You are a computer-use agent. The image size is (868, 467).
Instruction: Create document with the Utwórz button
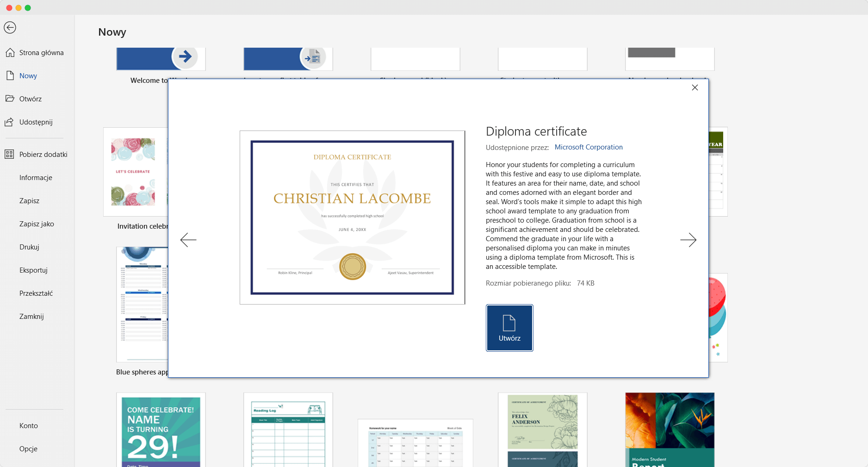pyautogui.click(x=509, y=328)
